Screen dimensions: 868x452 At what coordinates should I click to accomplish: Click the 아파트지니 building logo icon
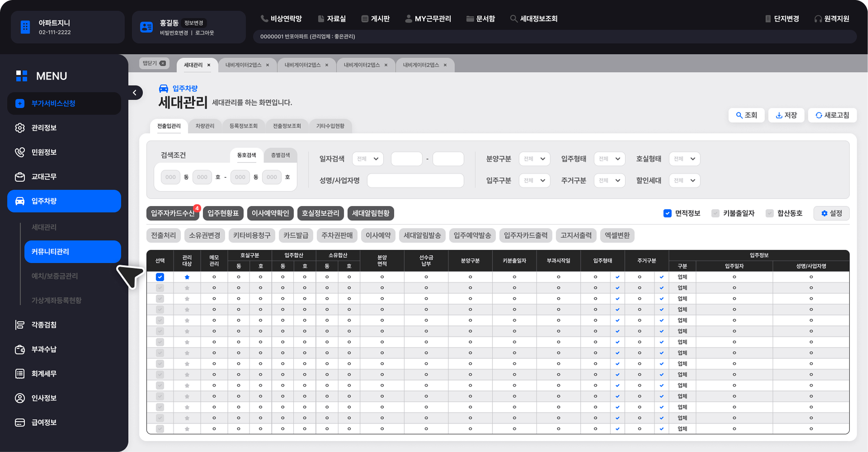pos(25,27)
